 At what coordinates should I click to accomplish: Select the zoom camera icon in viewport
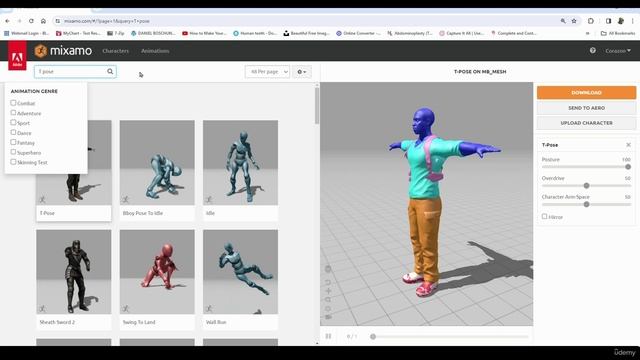point(328,300)
